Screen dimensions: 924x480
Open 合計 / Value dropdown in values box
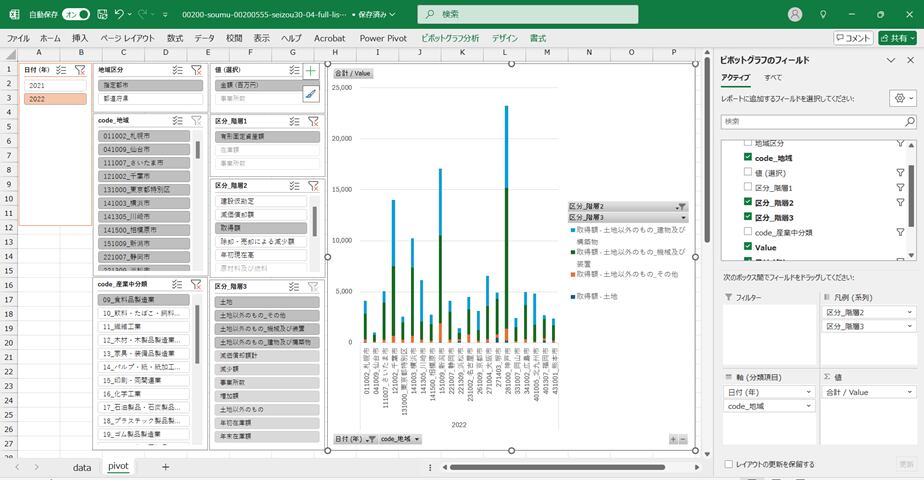909,393
